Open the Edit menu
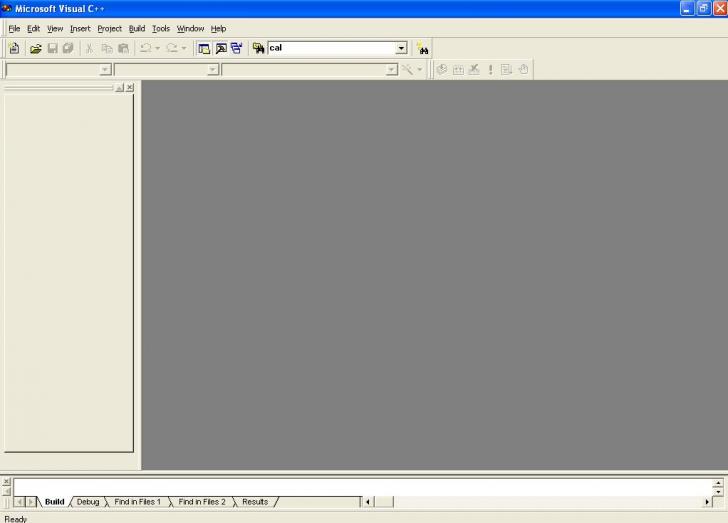This screenshot has width=728, height=523. click(x=33, y=29)
